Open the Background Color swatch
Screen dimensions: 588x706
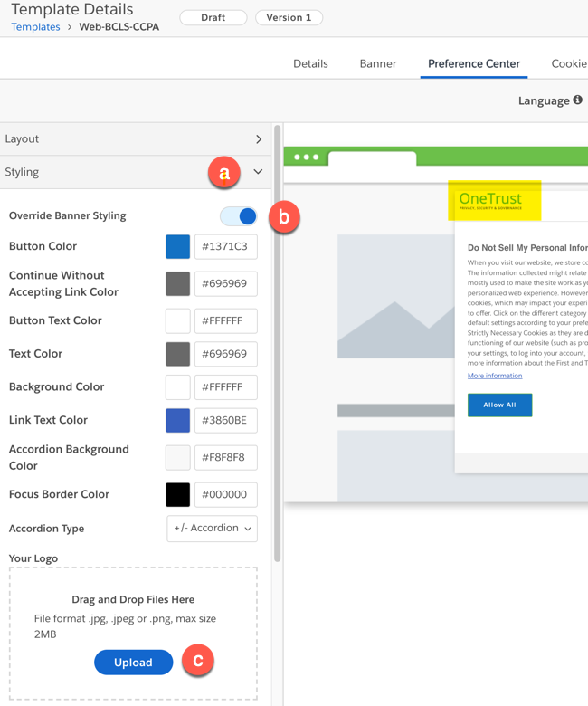[x=177, y=387]
